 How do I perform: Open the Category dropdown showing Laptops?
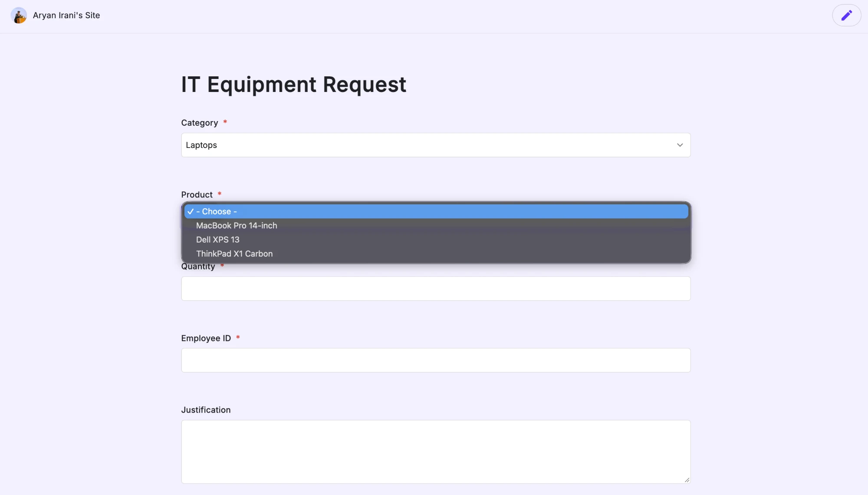tap(436, 145)
